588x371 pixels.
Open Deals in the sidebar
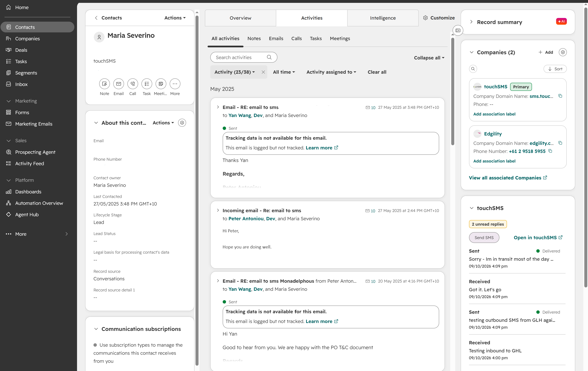(21, 50)
